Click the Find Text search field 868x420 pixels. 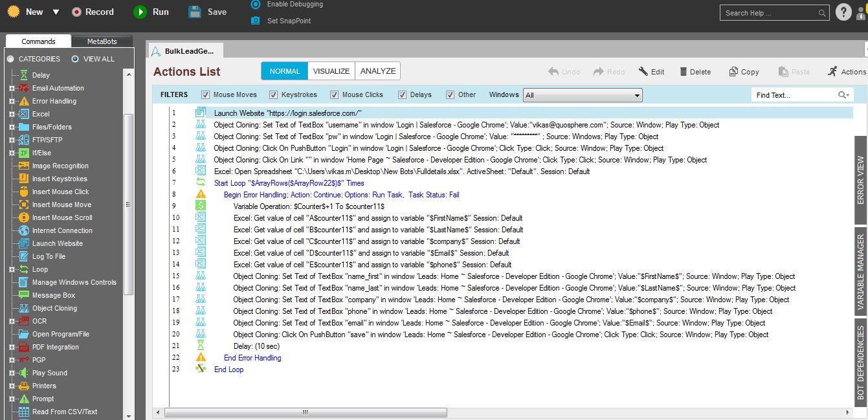pos(795,95)
